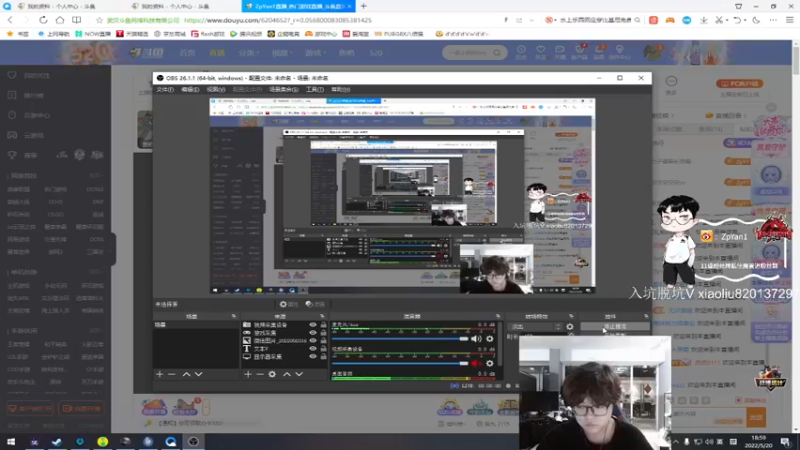Open Steam from the Windows taskbar
This screenshot has width=800, height=450.
[x=57, y=441]
